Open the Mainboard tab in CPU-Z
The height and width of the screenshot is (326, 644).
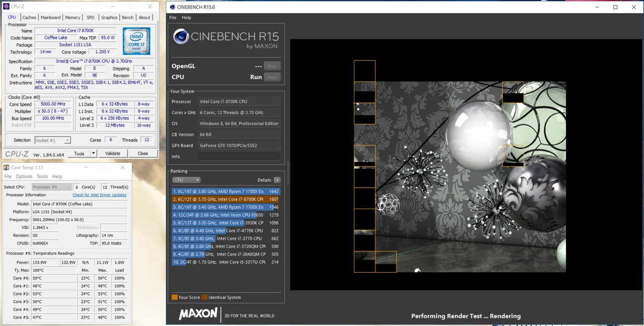(50, 17)
